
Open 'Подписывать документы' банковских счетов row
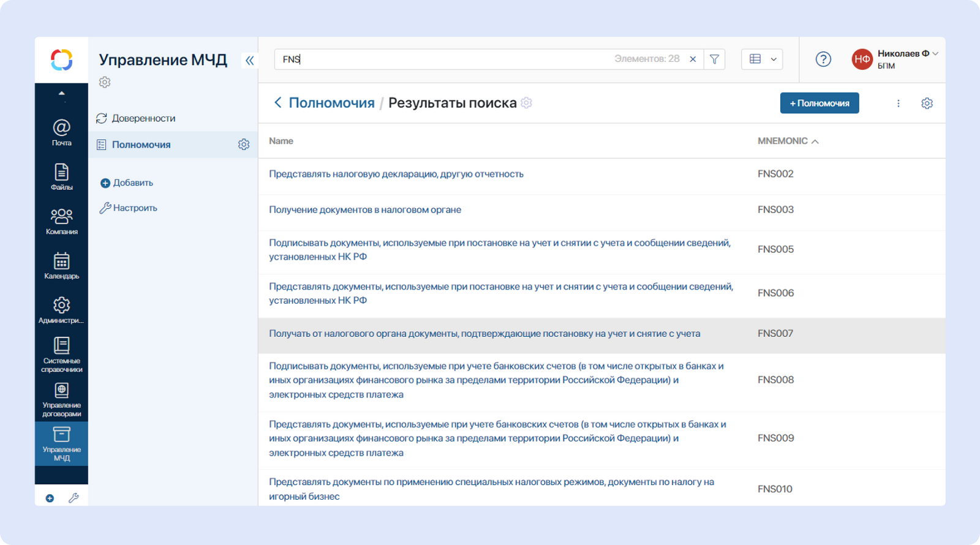coord(497,380)
